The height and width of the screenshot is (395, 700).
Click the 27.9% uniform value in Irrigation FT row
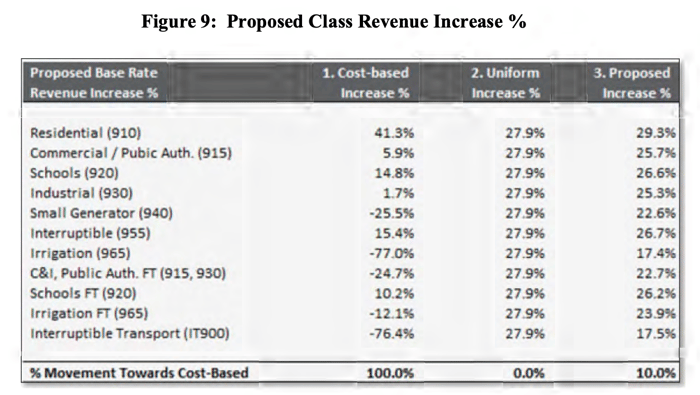[x=525, y=314]
